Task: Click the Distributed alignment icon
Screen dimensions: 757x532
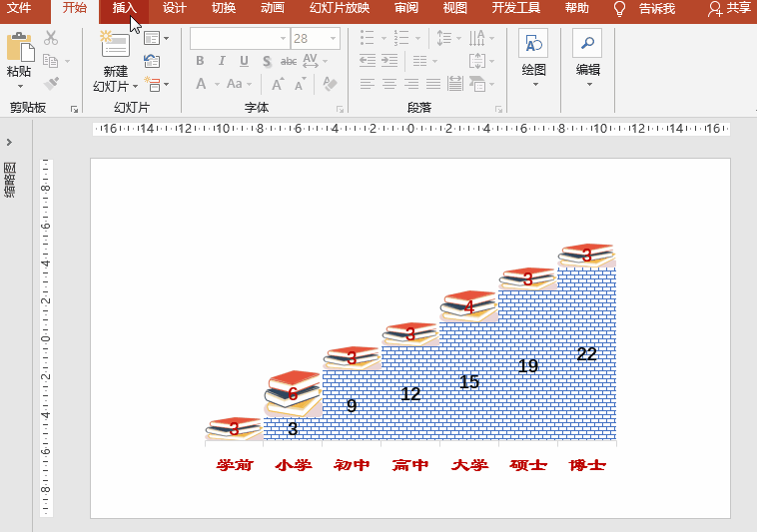Action: tap(454, 84)
